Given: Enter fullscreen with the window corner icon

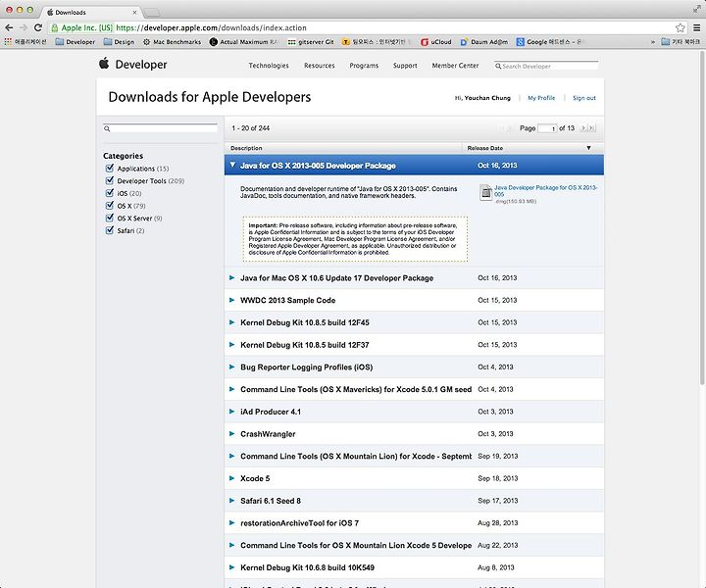Looking at the screenshot, I should click(697, 9).
